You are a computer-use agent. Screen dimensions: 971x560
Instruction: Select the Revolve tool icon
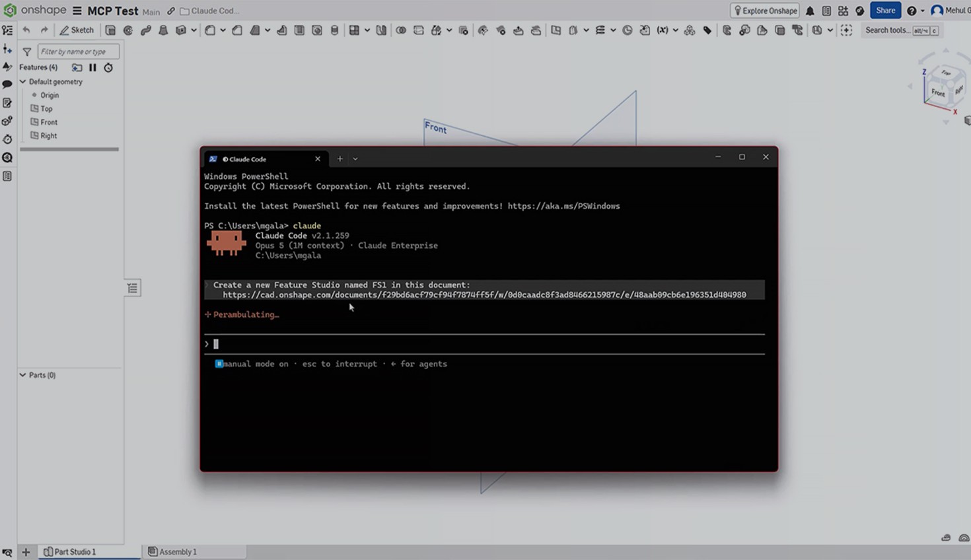pos(128,30)
